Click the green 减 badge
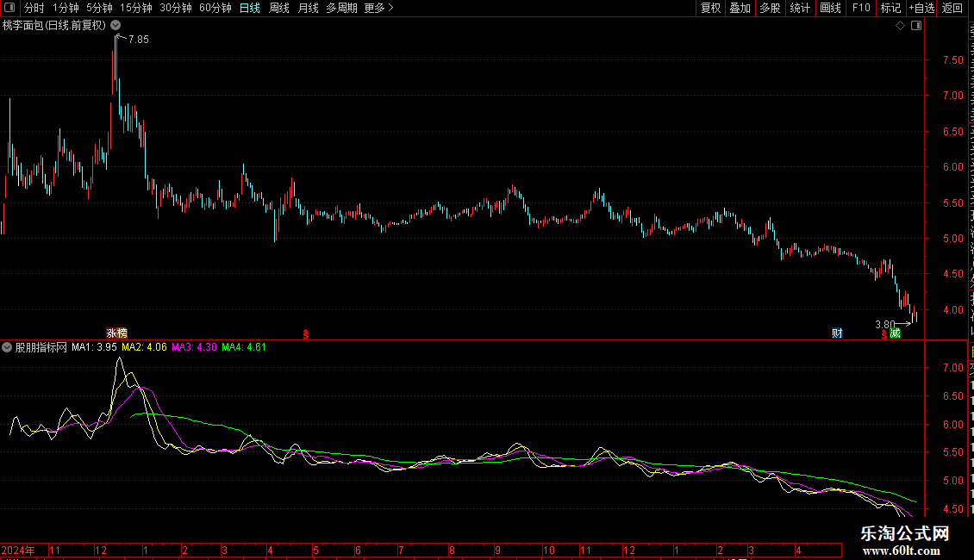Viewport: 974px width, 560px height. (x=895, y=333)
